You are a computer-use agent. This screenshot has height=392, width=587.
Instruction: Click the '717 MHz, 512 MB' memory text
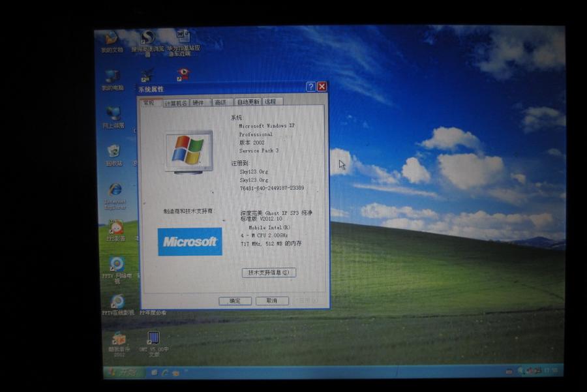click(271, 244)
